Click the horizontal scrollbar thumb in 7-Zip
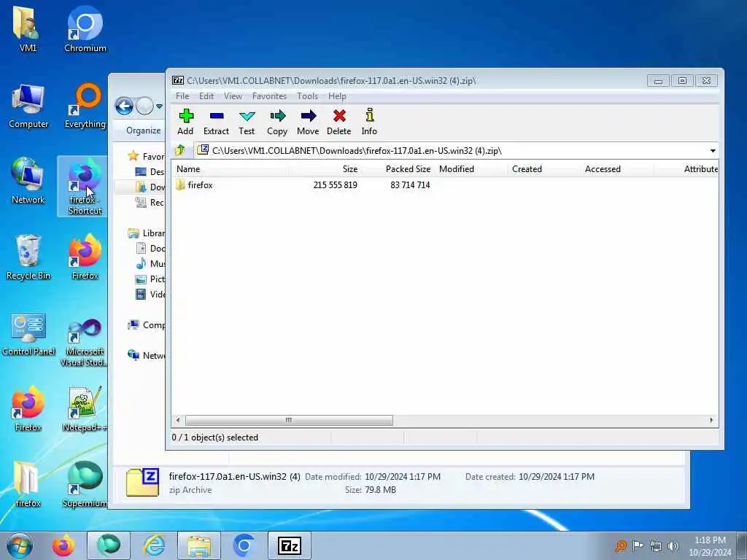The image size is (747, 560). pos(289,420)
